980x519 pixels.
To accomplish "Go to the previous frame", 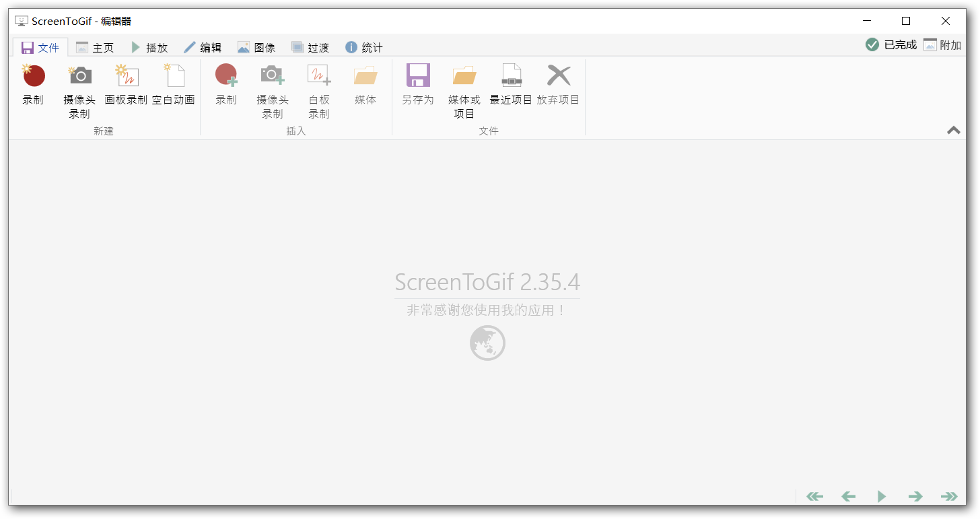I will [x=848, y=497].
